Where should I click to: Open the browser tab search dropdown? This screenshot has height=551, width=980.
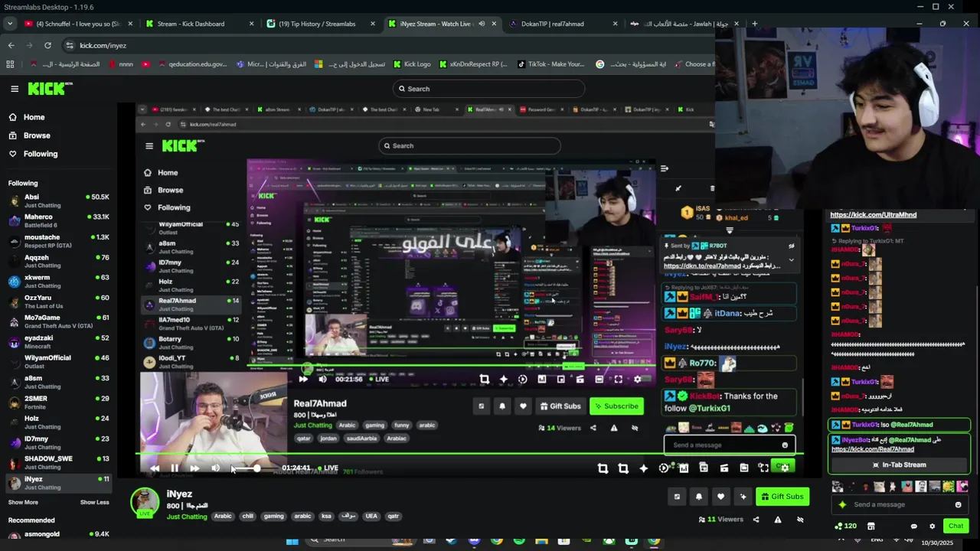[9, 24]
